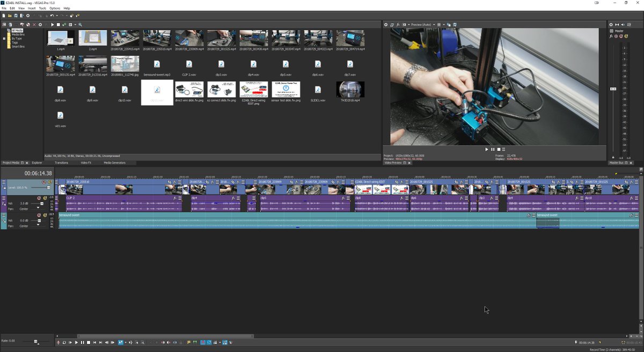Click the red Remove media X icon
Screen dimensions: 644x352
coord(34,25)
